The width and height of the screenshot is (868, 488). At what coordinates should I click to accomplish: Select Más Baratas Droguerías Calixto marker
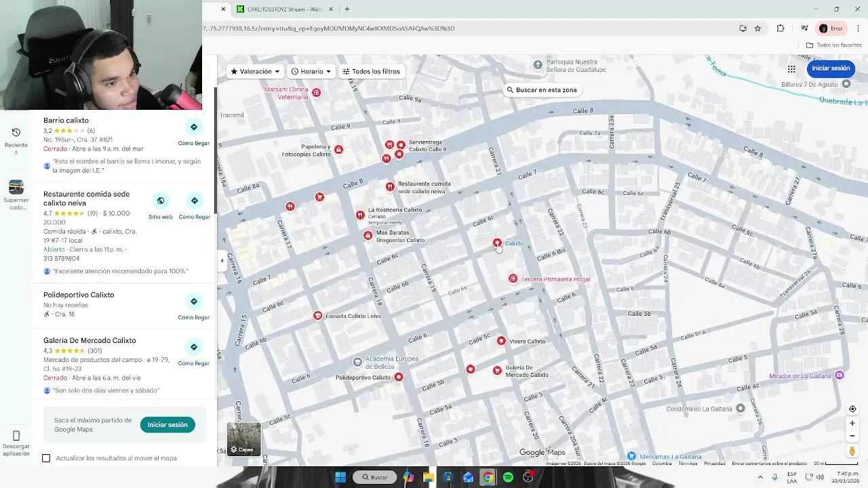(x=368, y=235)
